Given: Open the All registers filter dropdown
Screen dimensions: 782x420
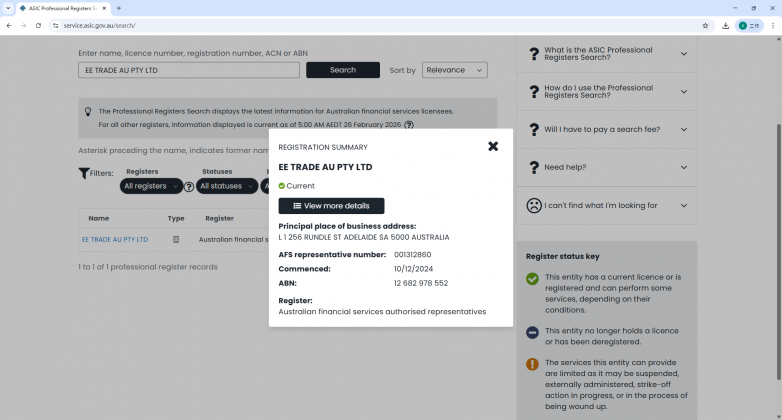Looking at the screenshot, I should 151,186.
